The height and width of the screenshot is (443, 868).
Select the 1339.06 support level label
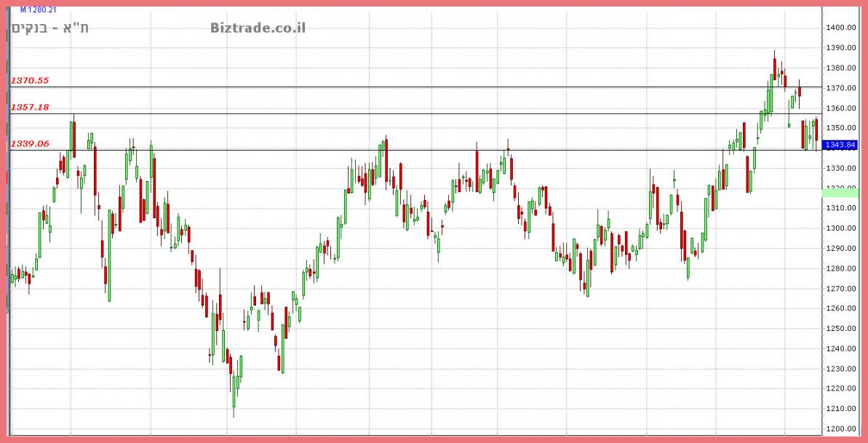click(x=30, y=144)
